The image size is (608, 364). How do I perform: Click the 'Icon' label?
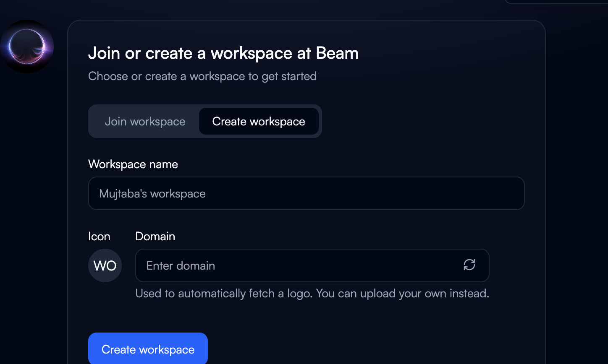click(x=99, y=237)
